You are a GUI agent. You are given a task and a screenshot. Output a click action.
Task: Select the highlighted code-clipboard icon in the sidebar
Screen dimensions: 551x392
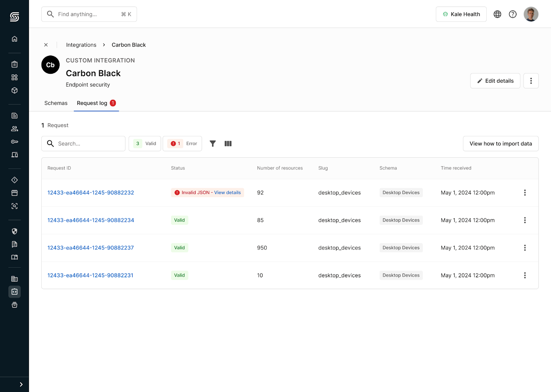pyautogui.click(x=14, y=292)
